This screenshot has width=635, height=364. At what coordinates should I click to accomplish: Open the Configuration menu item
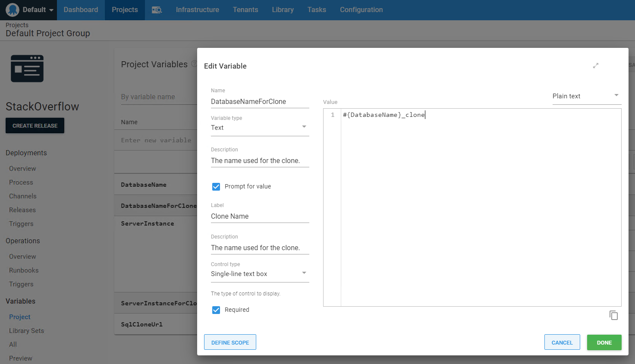tap(361, 9)
